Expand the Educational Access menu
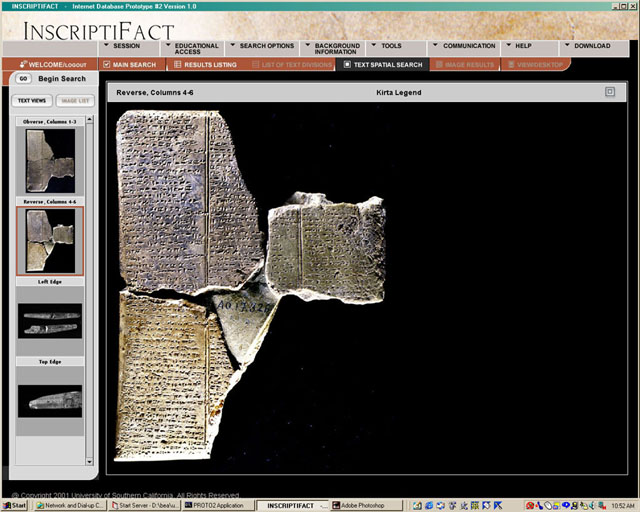 click(x=191, y=49)
